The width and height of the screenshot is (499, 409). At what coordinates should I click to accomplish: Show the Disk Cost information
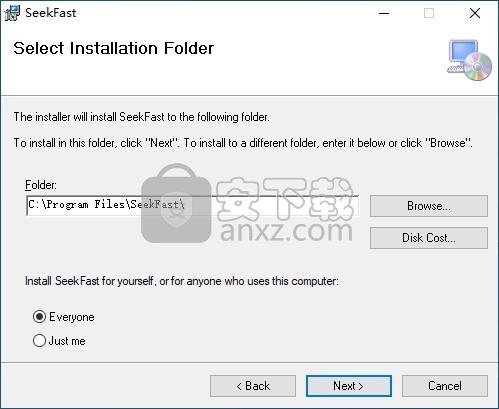429,238
